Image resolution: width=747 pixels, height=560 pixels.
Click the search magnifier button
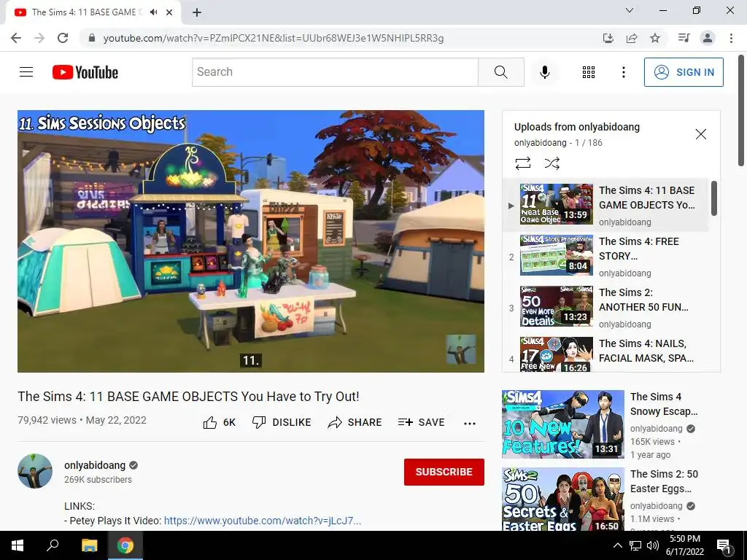pyautogui.click(x=500, y=72)
